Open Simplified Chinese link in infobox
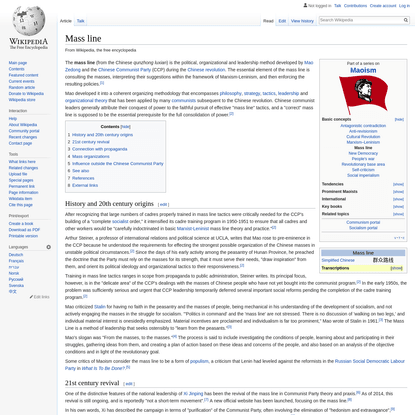Screen dimensions: 415x415 338,260
